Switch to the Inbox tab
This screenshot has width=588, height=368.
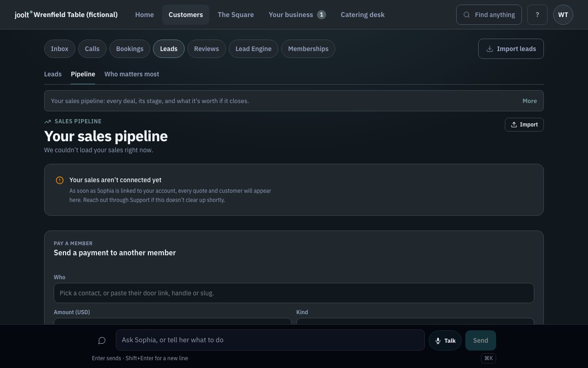click(x=60, y=49)
